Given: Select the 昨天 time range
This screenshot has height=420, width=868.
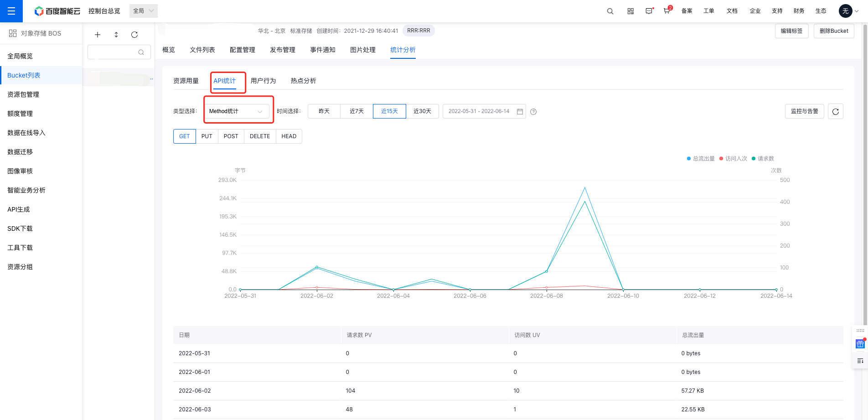Looking at the screenshot, I should point(324,111).
